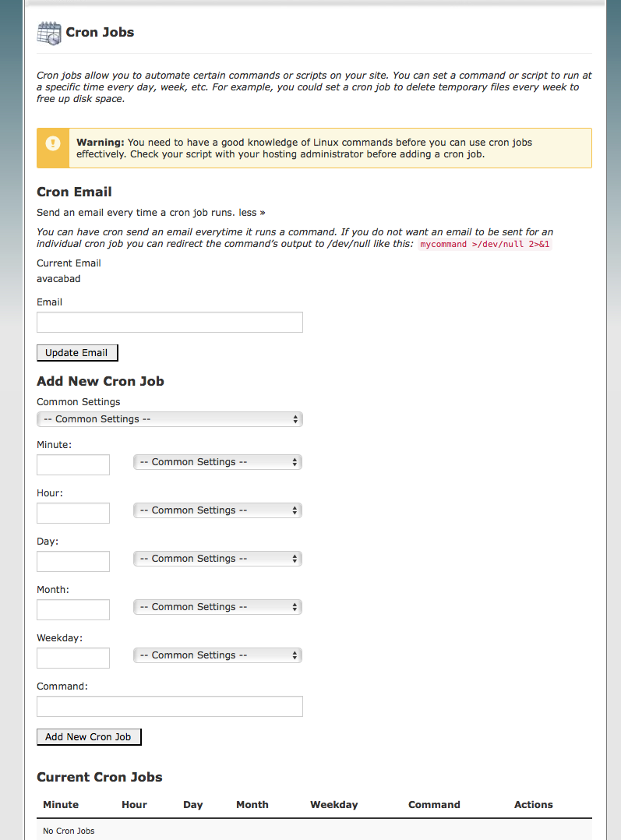Click the Month text field
621x840 pixels.
click(73, 610)
